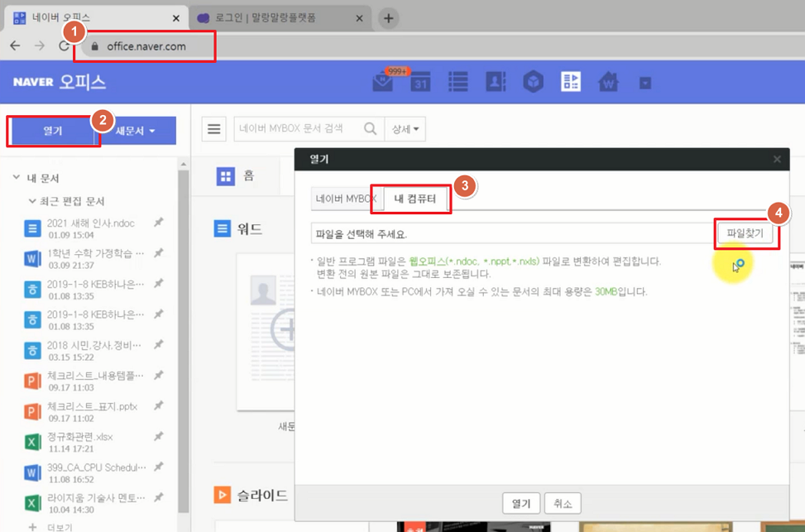Toggle pin for 체크리스트_내용템플

click(x=159, y=375)
